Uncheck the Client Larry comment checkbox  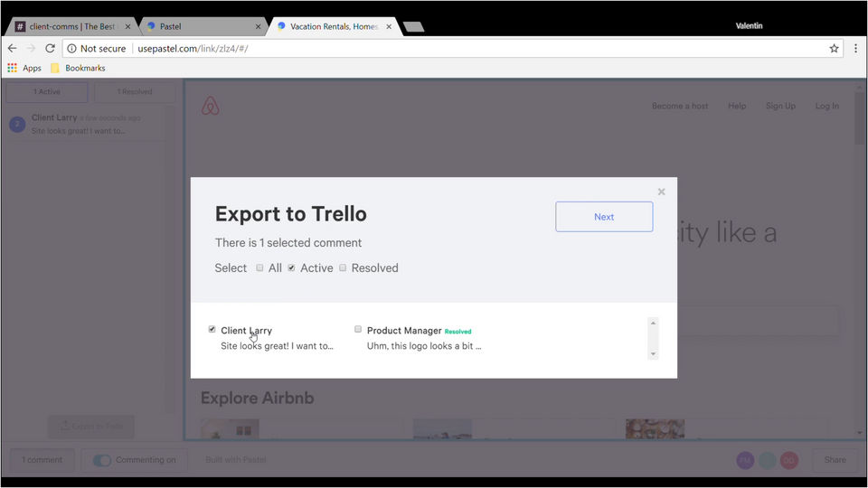tap(212, 329)
